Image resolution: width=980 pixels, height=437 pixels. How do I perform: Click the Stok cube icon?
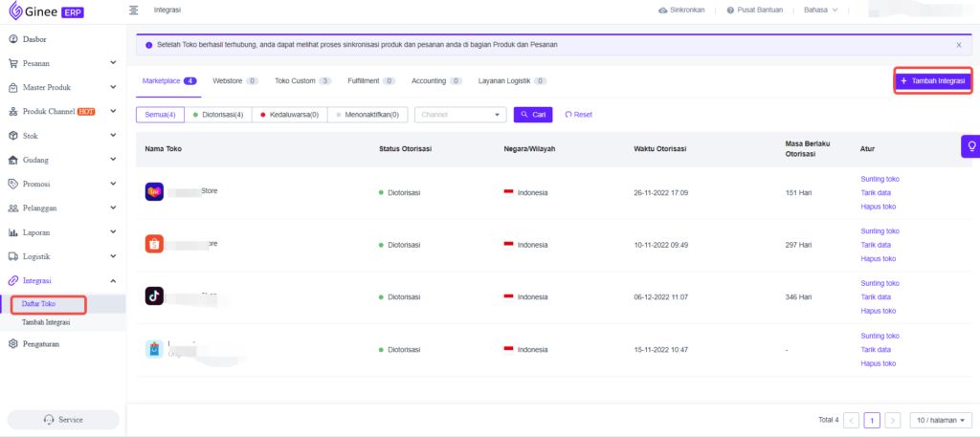pyautogui.click(x=13, y=136)
